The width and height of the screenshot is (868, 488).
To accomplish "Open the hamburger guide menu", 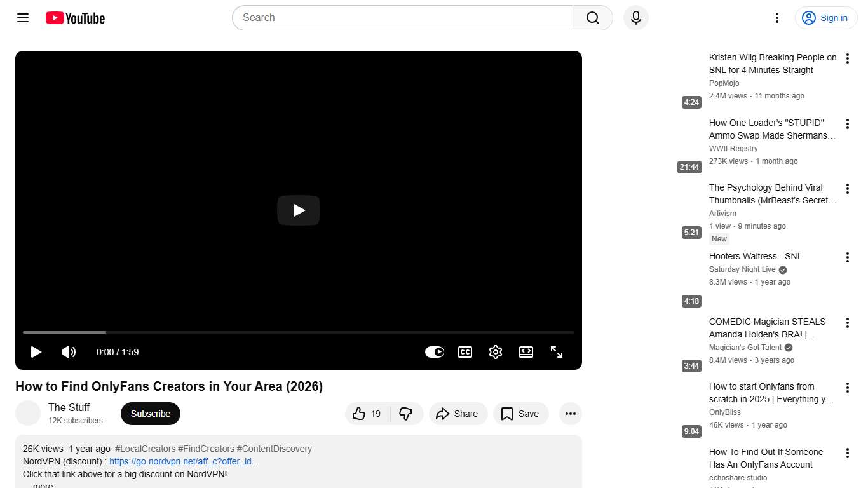I will (x=22, y=18).
